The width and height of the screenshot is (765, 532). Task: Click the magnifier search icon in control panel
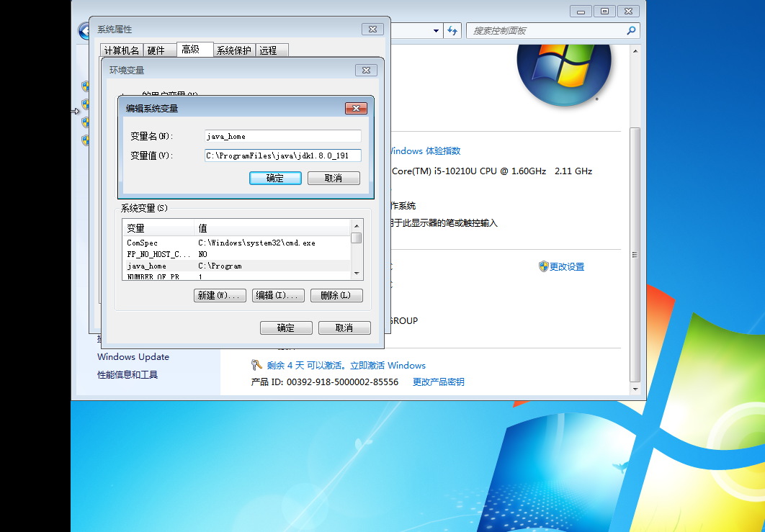[631, 31]
